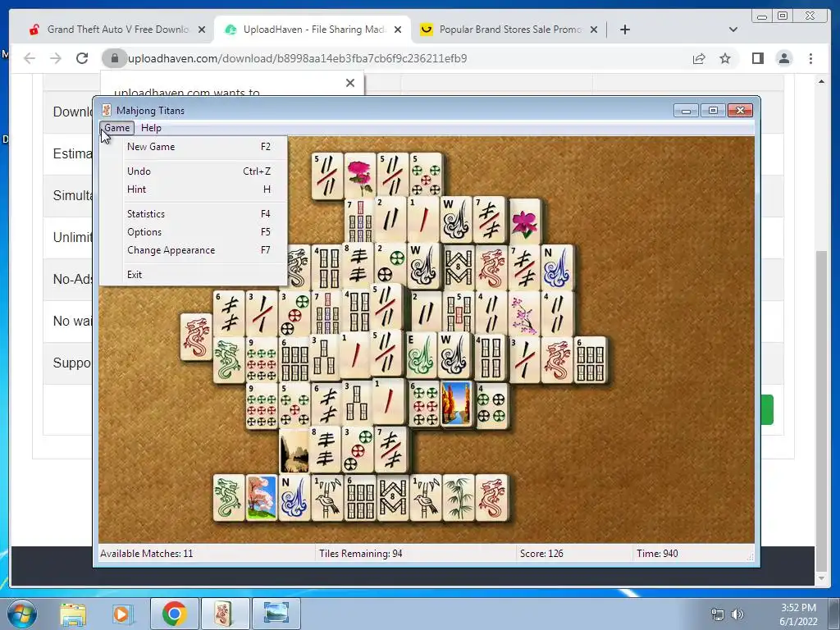
Task: Open New Game from the Game menu
Action: (x=194, y=147)
